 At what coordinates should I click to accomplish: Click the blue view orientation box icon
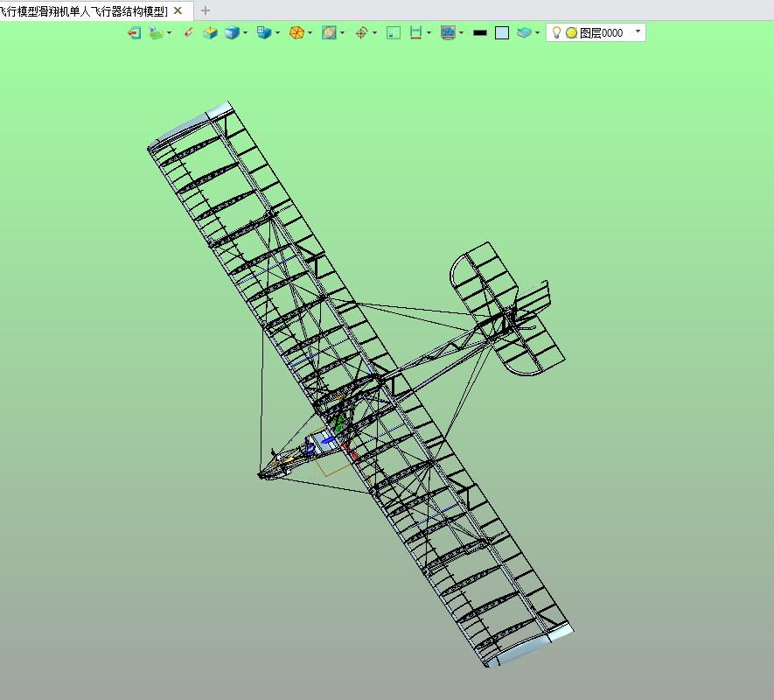click(x=264, y=32)
